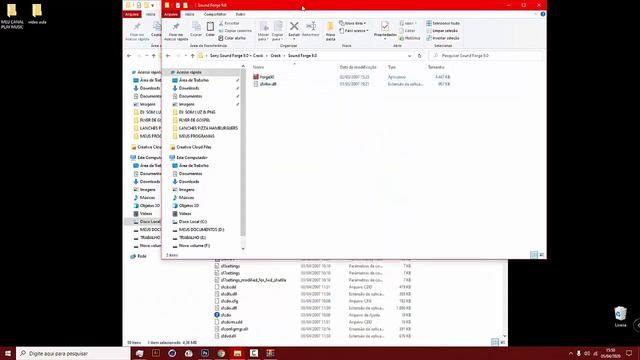Click the Abrir option in the ribbon
640x360 pixels.
click(x=408, y=23)
